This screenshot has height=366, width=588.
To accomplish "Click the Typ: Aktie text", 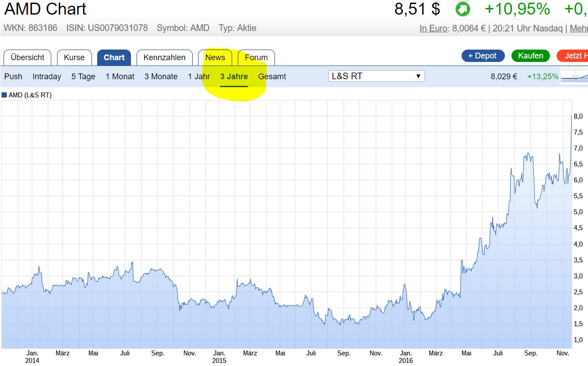I will (x=237, y=28).
